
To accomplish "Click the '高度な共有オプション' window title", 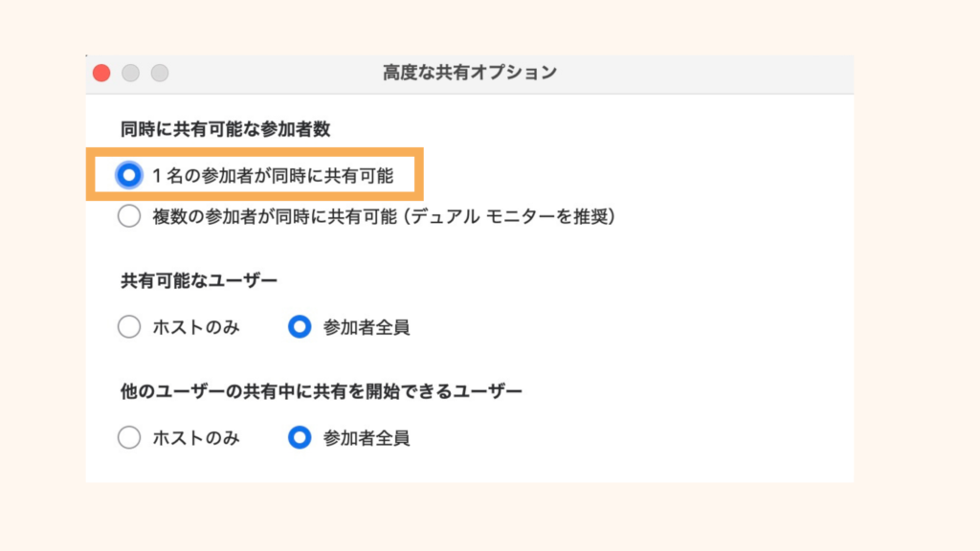I will point(469,73).
